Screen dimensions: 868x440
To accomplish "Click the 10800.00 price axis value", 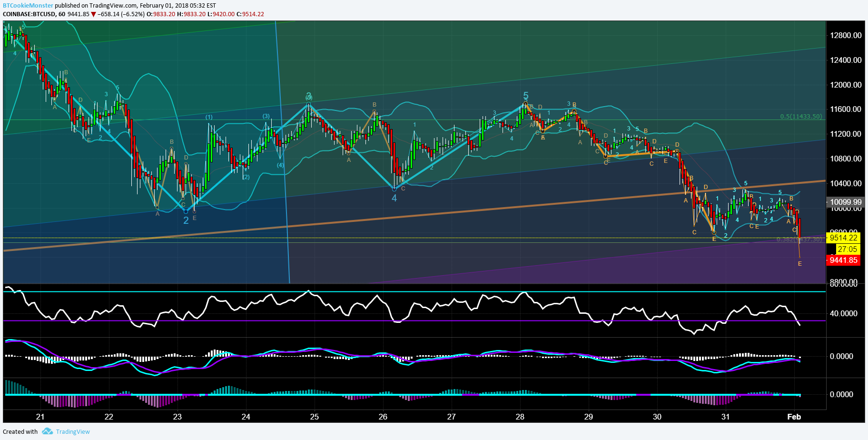I will 846,159.
